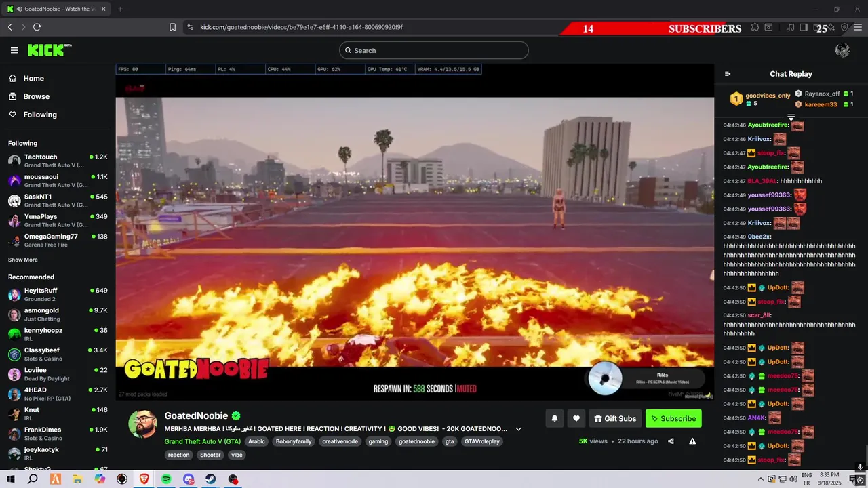Open Loviiee recommended channel
Image resolution: width=868 pixels, height=488 pixels.
(58, 374)
